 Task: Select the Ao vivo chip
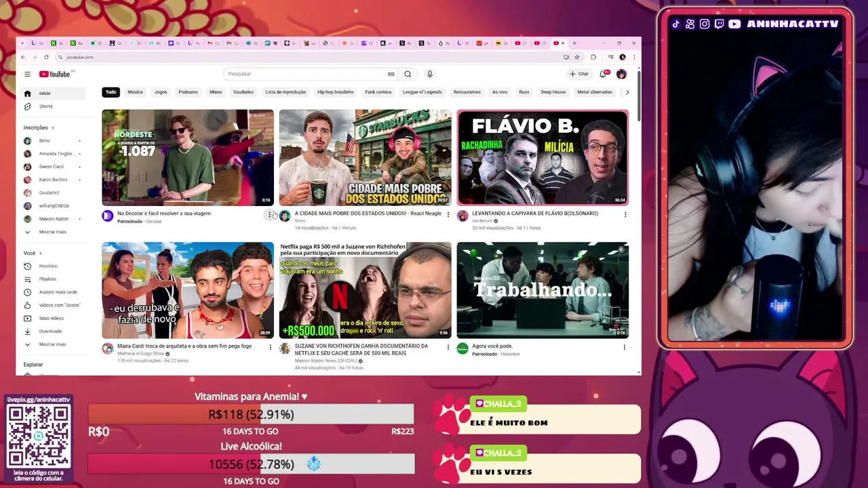[x=500, y=92]
